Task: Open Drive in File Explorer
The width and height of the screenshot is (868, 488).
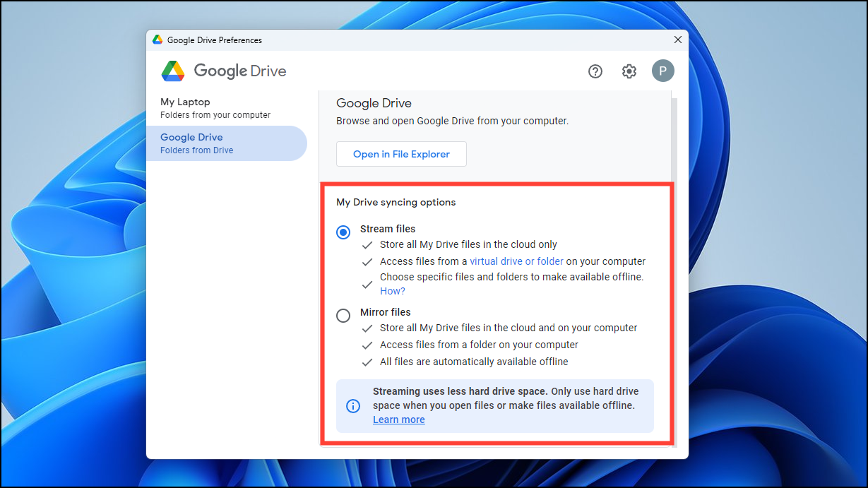Action: point(400,153)
